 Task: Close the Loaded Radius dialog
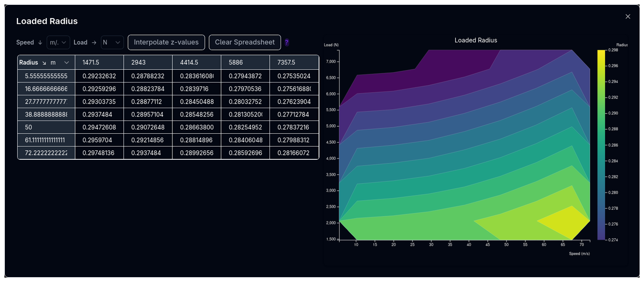coord(628,16)
